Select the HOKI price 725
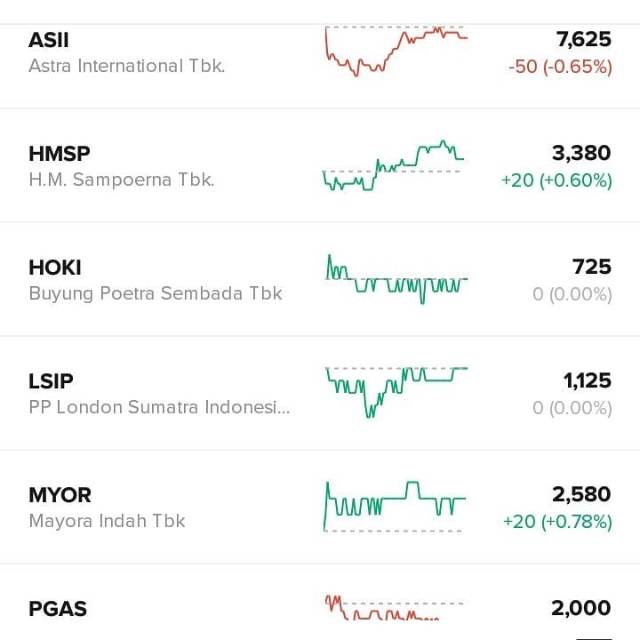This screenshot has width=640, height=640. coord(591,267)
